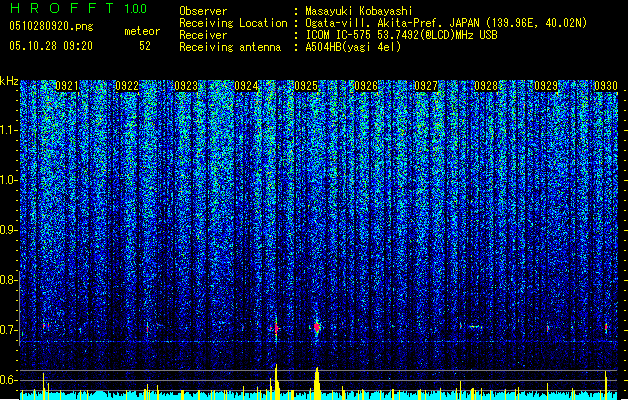Screen dimensions: 629x400
Task: Click the date and time 05.10.28 09:20
Action: coord(51,46)
